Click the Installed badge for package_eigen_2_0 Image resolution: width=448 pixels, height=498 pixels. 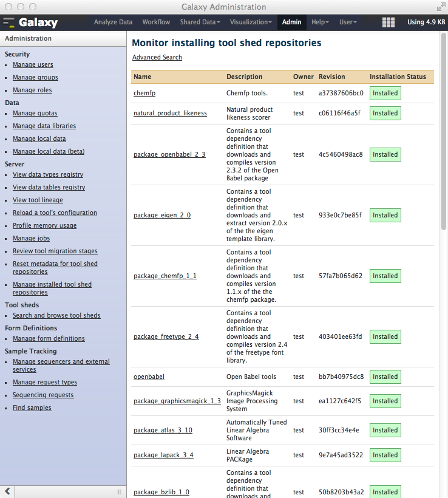click(385, 215)
